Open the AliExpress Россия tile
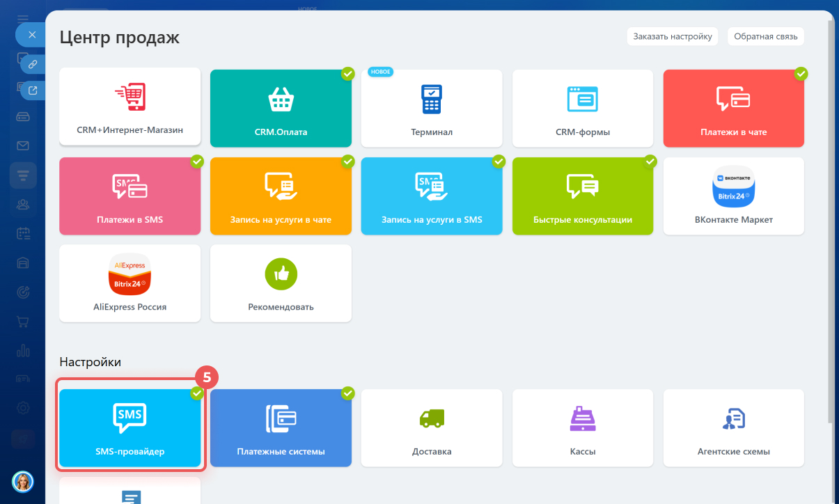 (130, 283)
